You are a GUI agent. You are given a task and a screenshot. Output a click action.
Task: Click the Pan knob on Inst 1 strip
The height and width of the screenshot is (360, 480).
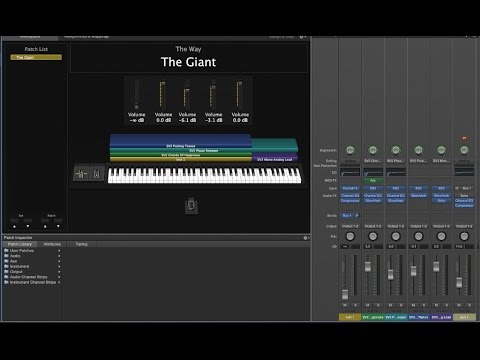(x=350, y=236)
